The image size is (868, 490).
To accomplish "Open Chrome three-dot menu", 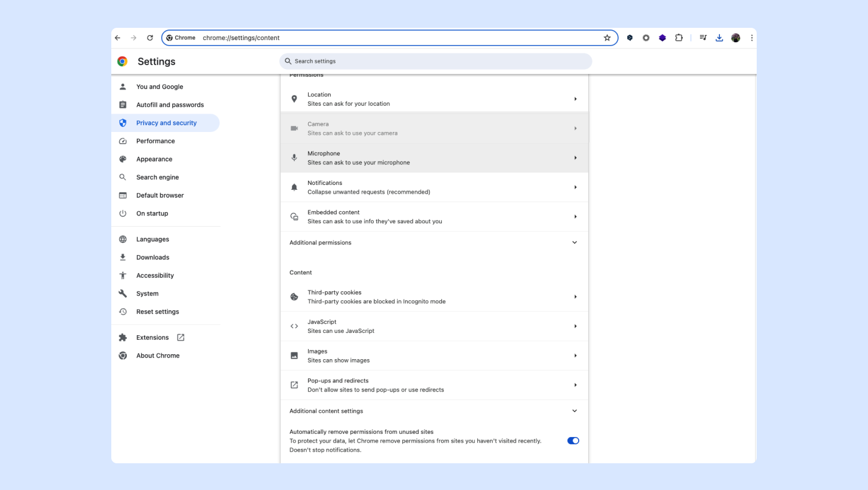I will pos(752,38).
